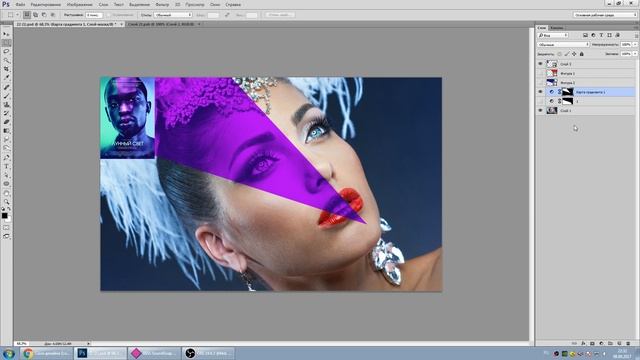Toggle lock position icon
The image size is (640, 360).
(574, 54)
